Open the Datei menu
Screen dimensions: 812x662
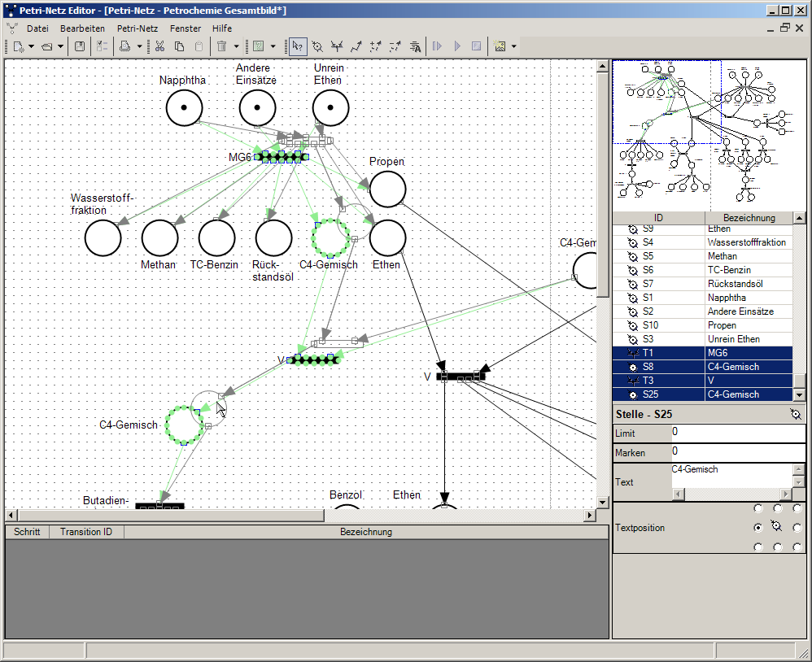coord(37,28)
